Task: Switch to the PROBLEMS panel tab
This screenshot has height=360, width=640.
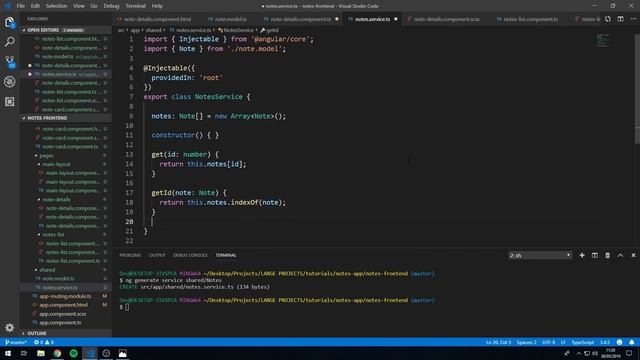Action: coord(130,255)
